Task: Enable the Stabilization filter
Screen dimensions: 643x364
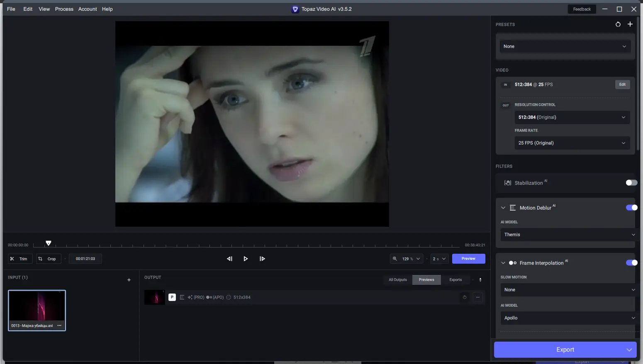Action: click(x=631, y=183)
